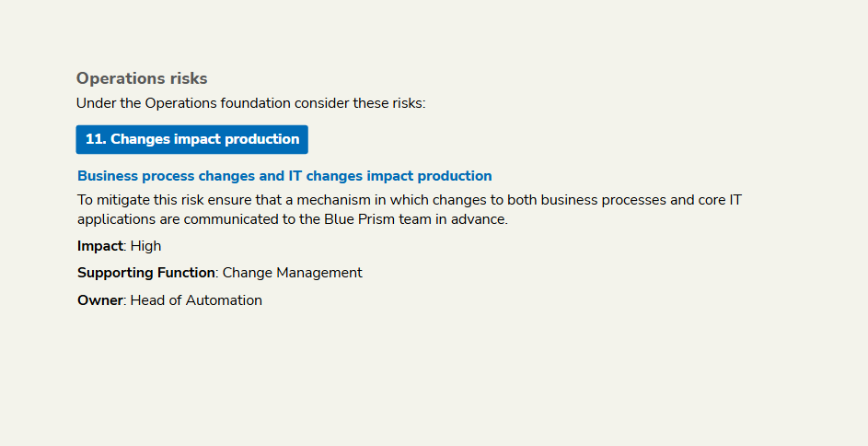Click the bold 'Owner' label
Image resolution: width=868 pixels, height=446 pixels.
click(99, 300)
